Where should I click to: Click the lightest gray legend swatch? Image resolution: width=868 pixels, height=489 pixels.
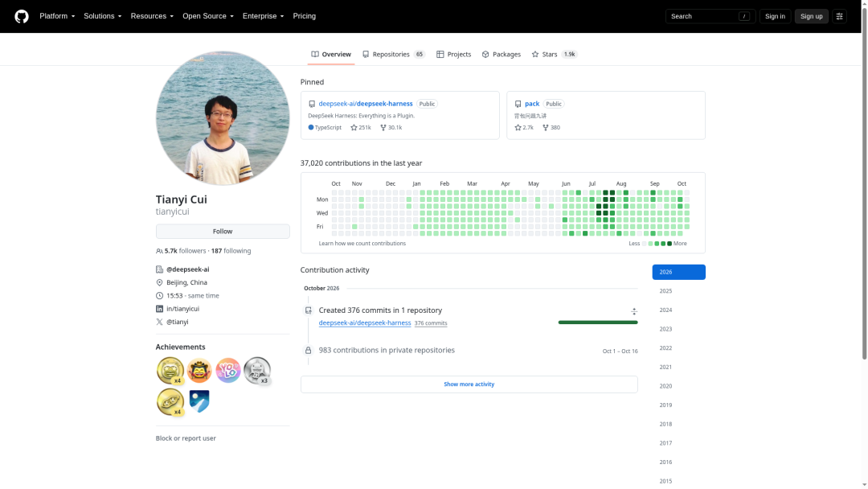[644, 244]
